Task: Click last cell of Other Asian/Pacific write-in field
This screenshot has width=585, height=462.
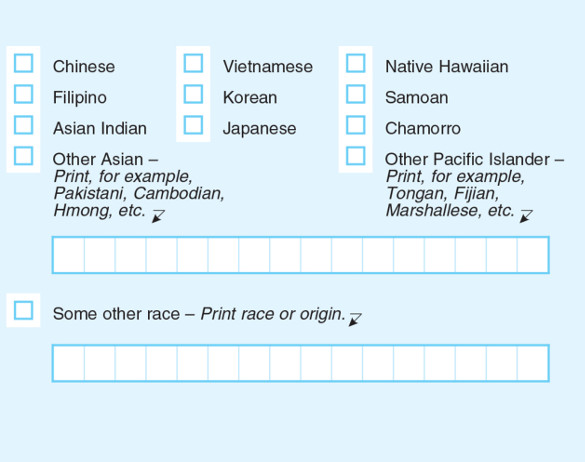Action: click(533, 255)
